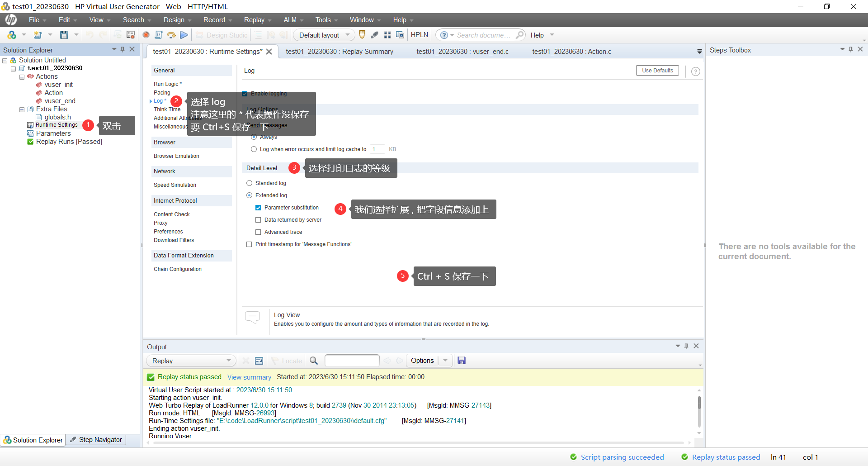Click the View summary link

tap(249, 377)
